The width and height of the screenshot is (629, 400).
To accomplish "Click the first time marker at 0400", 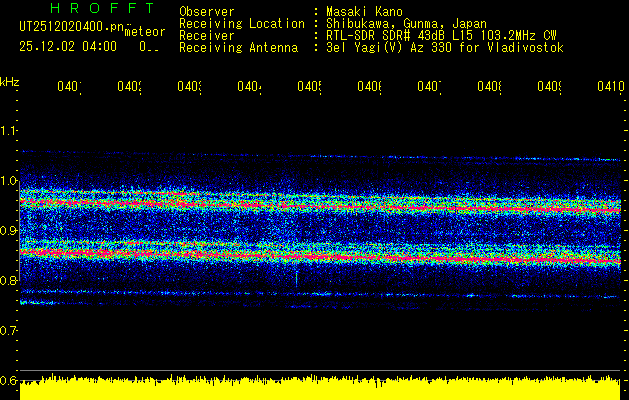I will coord(69,87).
